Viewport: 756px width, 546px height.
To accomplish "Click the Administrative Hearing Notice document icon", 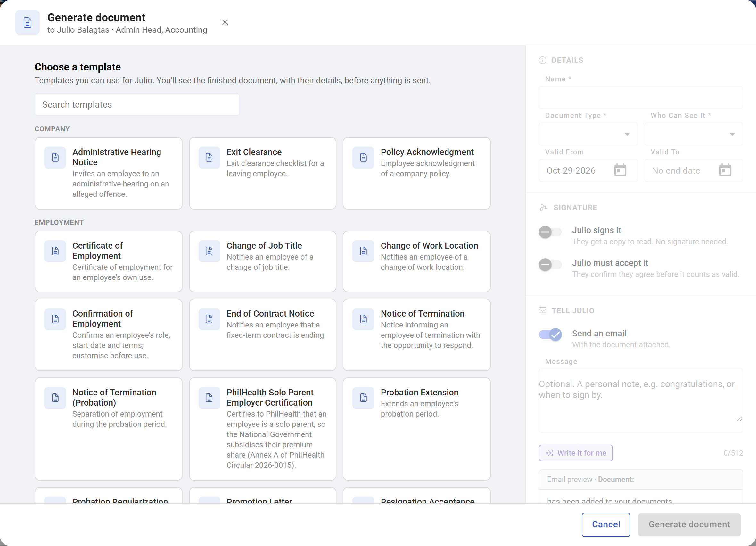I will 55,157.
